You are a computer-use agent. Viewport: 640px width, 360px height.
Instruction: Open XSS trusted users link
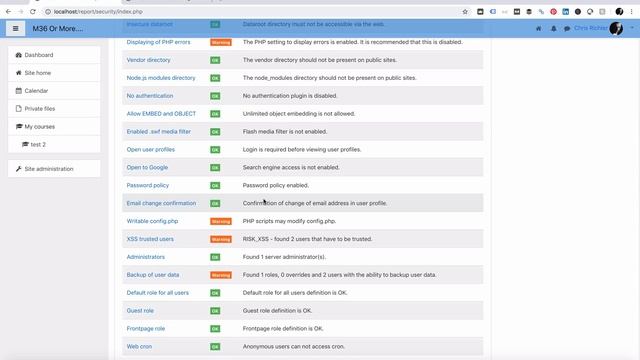tap(150, 239)
